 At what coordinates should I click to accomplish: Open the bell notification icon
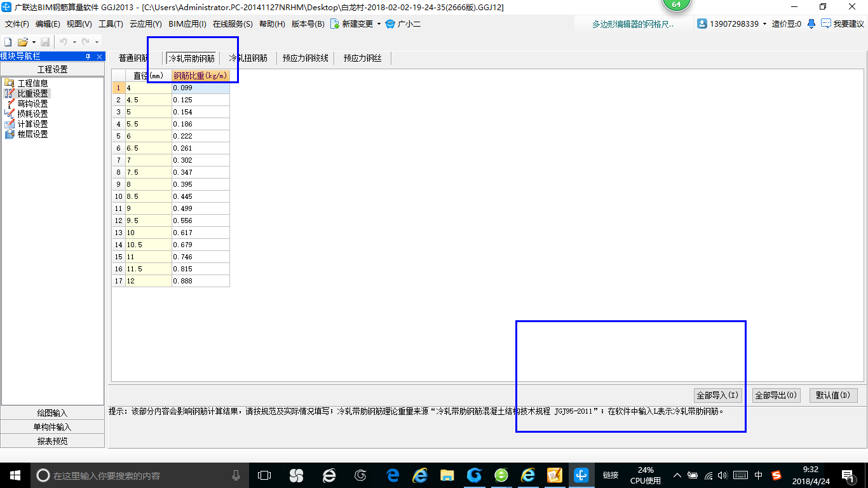[811, 24]
